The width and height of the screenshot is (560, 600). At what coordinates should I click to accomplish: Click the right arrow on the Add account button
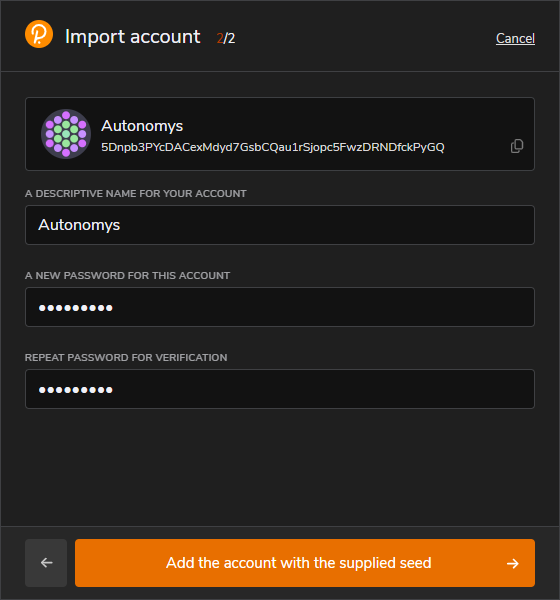[x=513, y=563]
